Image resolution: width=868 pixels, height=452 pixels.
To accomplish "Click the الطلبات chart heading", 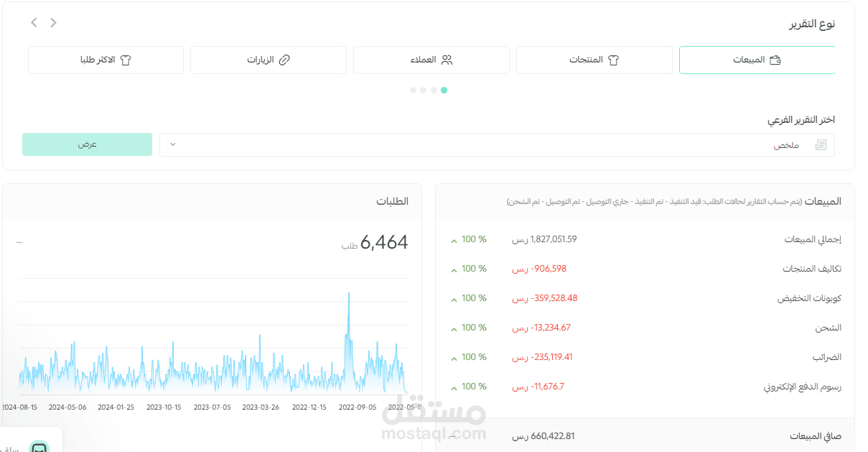I will pyautogui.click(x=393, y=201).
